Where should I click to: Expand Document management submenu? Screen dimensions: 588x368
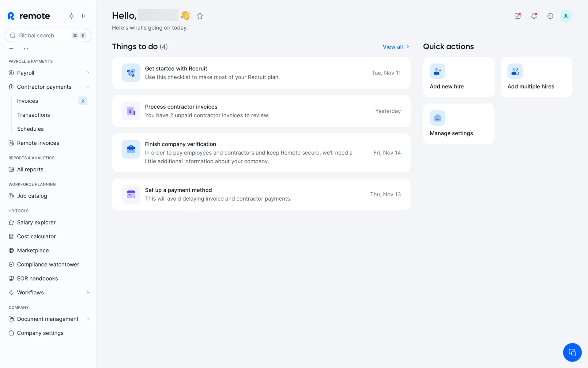pyautogui.click(x=88, y=319)
